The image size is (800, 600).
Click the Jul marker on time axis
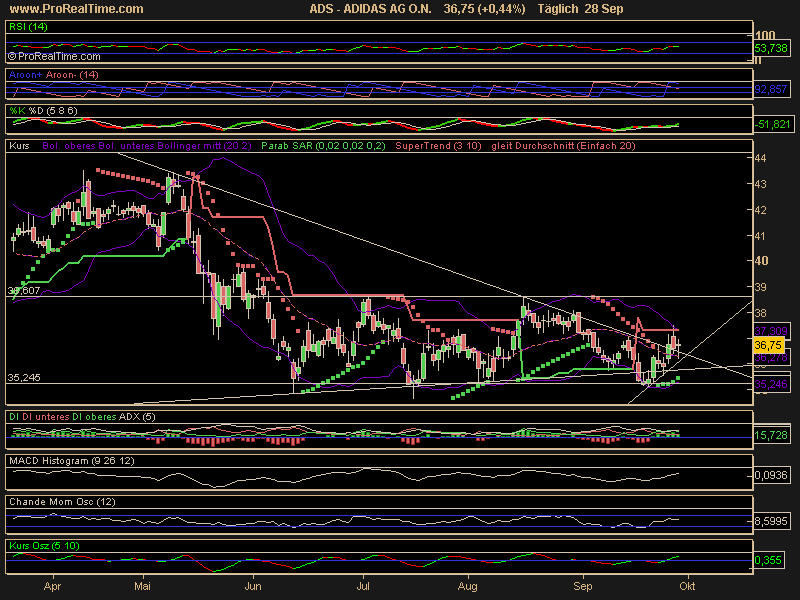pos(363,586)
